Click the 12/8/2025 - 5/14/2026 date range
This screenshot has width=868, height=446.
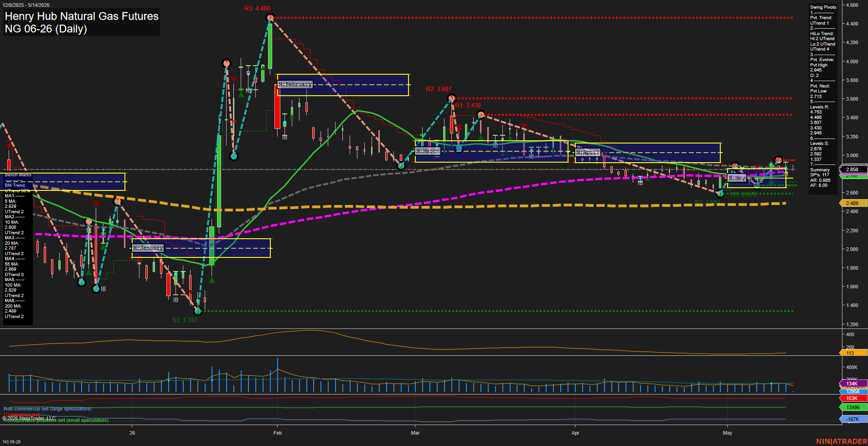tap(26, 5)
